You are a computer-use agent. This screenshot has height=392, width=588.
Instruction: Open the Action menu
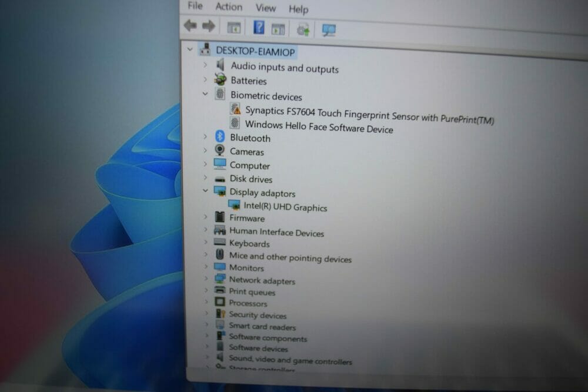click(229, 7)
